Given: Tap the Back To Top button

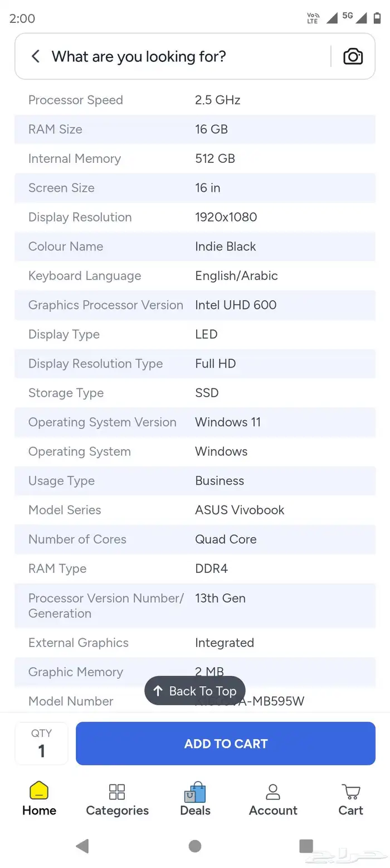Looking at the screenshot, I should [194, 690].
